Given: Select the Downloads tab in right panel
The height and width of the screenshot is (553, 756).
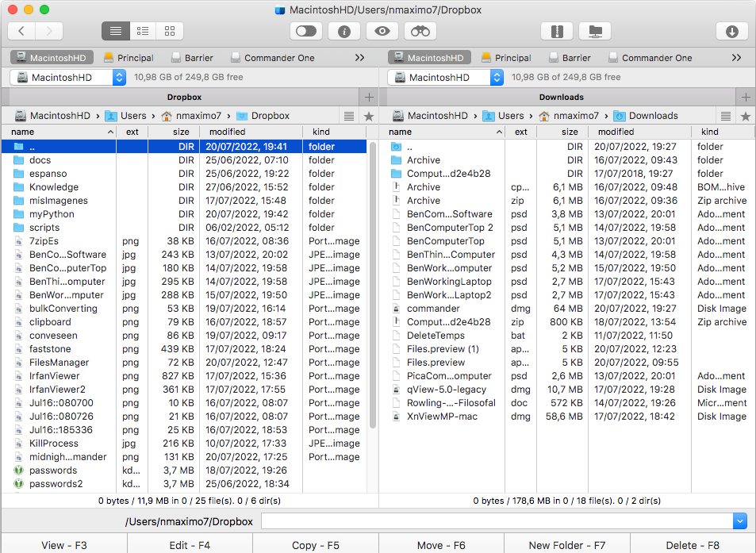Looking at the screenshot, I should pyautogui.click(x=561, y=97).
